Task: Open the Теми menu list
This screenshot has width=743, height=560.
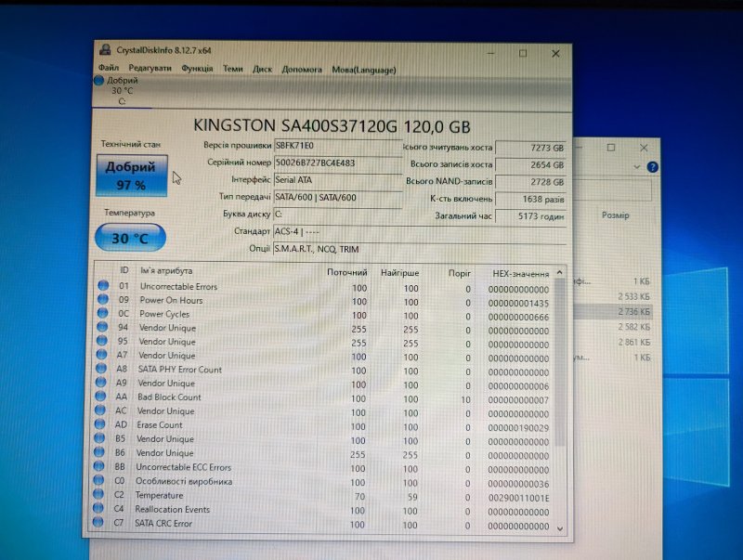Action: point(233,69)
